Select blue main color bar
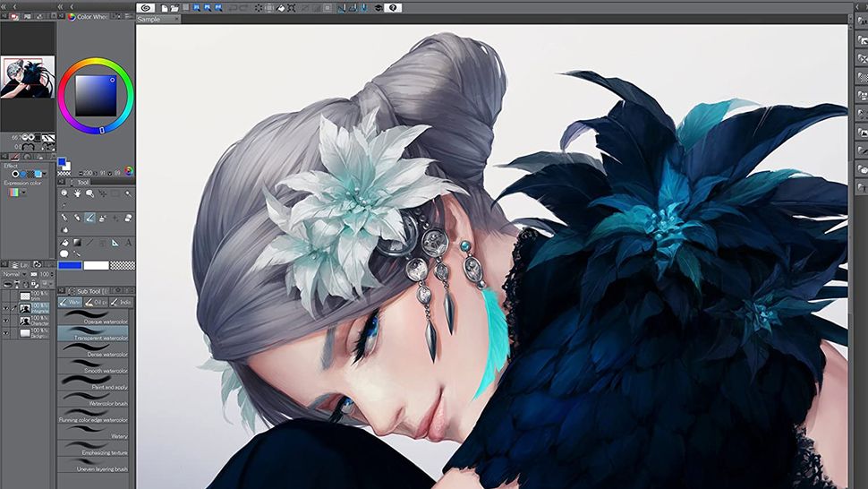The image size is (868, 489). tap(70, 265)
